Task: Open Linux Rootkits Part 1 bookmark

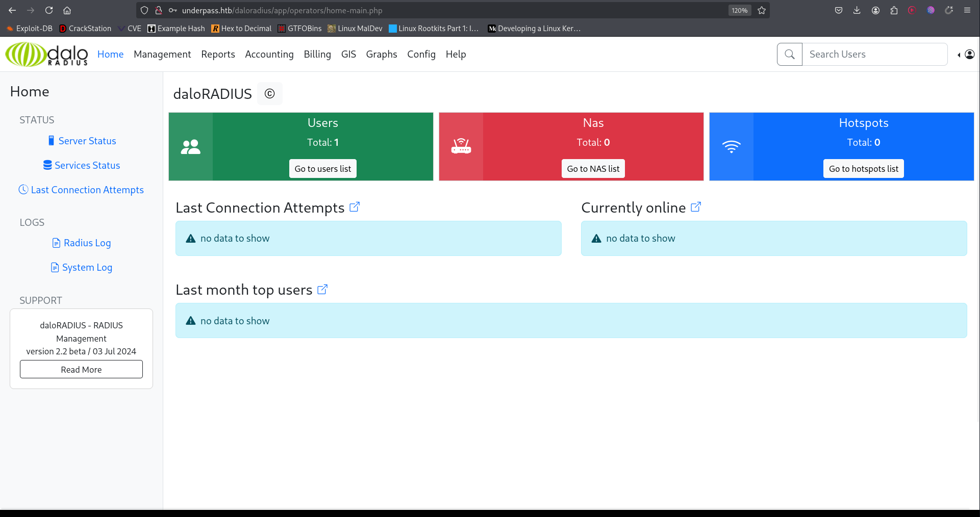Action: point(434,29)
